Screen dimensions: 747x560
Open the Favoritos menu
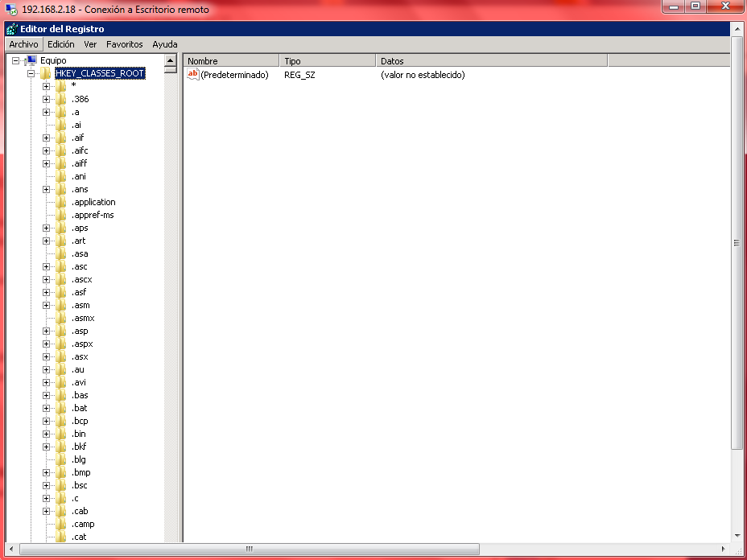click(124, 44)
